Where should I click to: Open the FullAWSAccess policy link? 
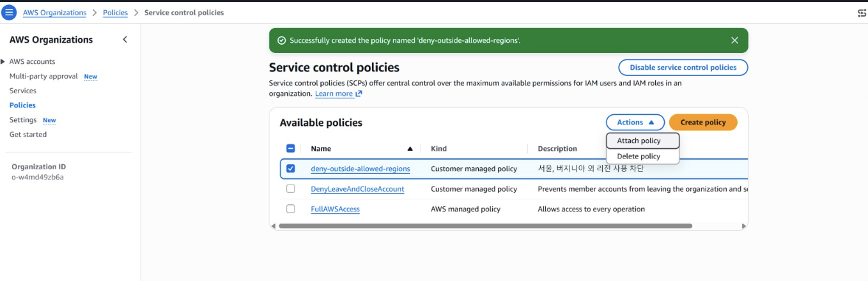pos(336,209)
